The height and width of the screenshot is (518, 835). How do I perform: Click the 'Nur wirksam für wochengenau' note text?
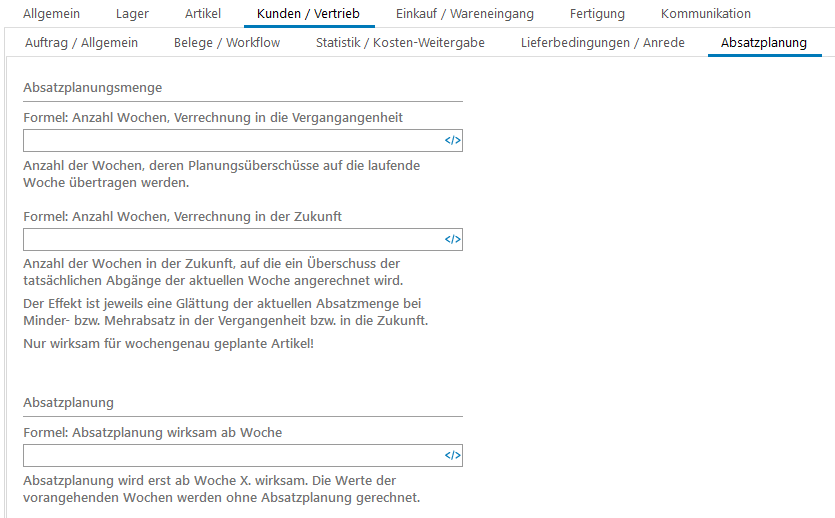pos(168,344)
